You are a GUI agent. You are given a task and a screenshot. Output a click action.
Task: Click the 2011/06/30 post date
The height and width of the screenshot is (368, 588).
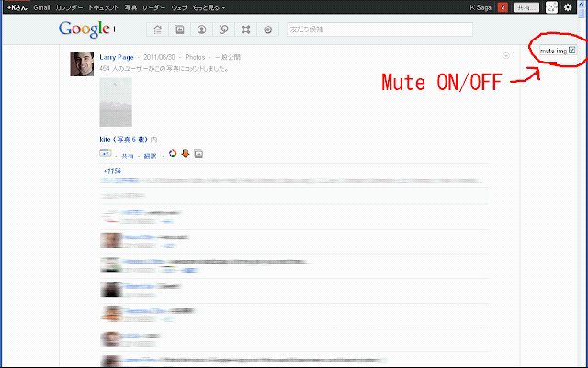pyautogui.click(x=159, y=57)
